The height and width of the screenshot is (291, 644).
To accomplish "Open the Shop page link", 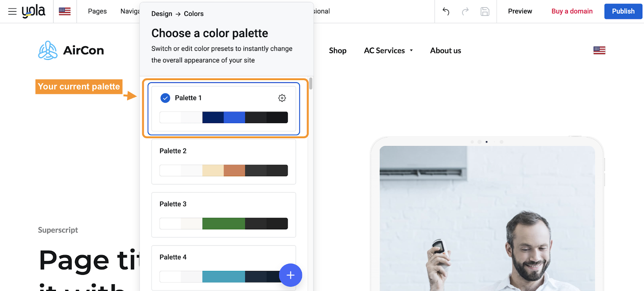I will [338, 51].
